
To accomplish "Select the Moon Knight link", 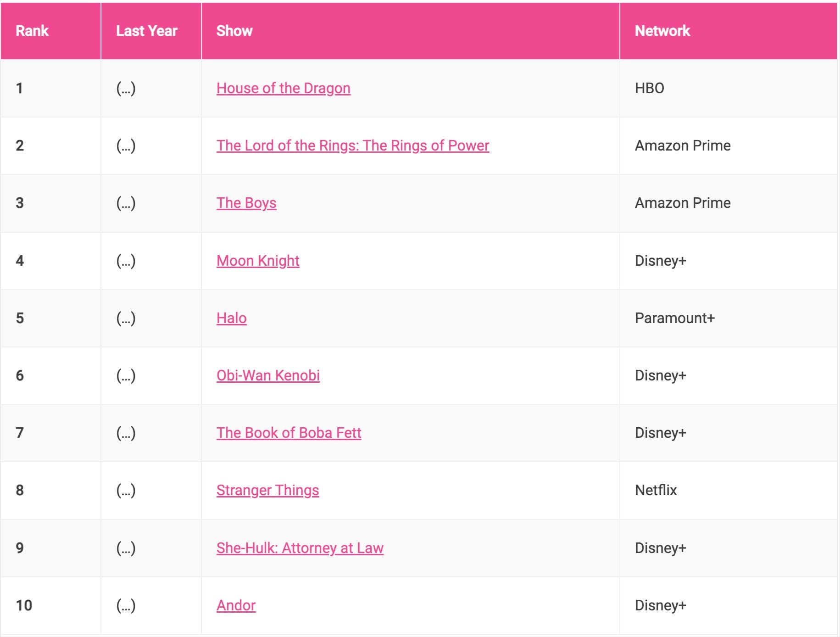I will [257, 261].
